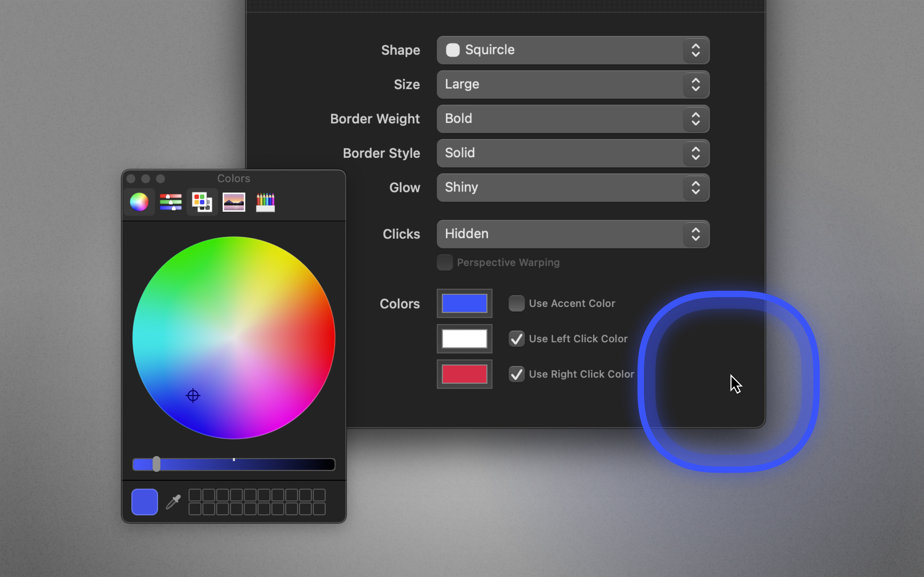The width and height of the screenshot is (924, 577).
Task: Expand the Border Weight dropdown
Action: 573,119
